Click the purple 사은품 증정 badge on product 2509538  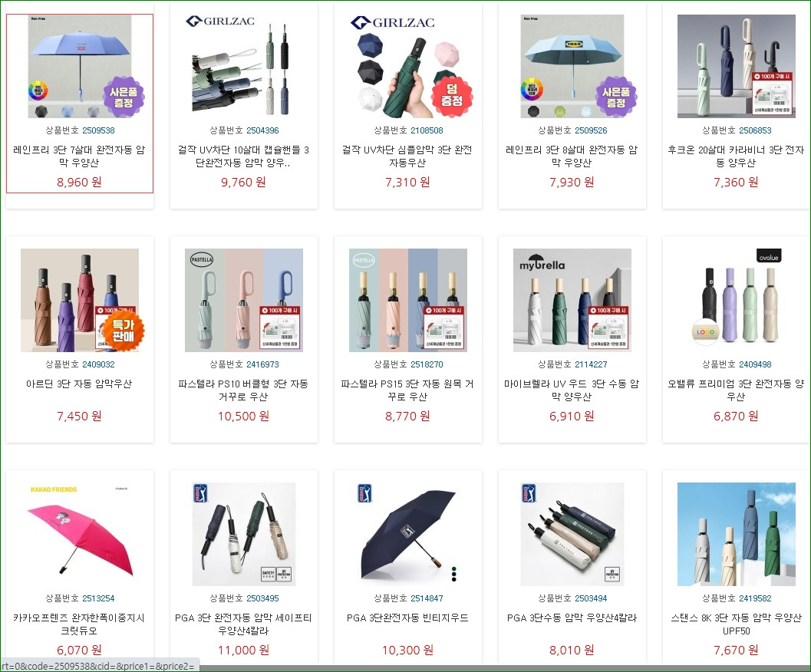coord(124,96)
